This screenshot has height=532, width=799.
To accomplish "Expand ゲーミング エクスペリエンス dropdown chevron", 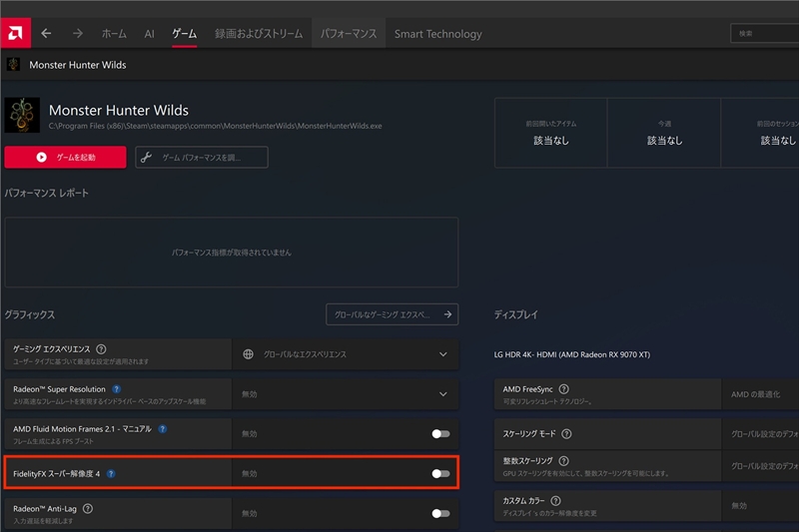I will point(443,353).
